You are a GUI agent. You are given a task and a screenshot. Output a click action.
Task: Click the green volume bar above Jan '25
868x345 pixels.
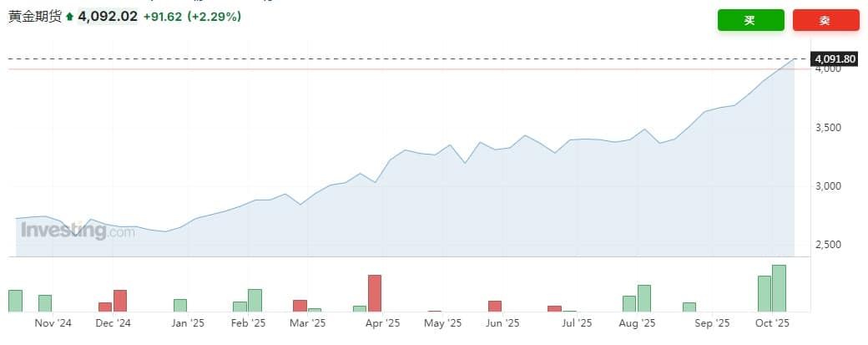(180, 305)
